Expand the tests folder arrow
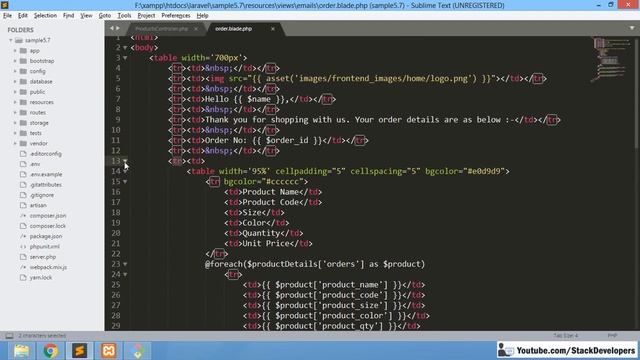 click(x=15, y=133)
